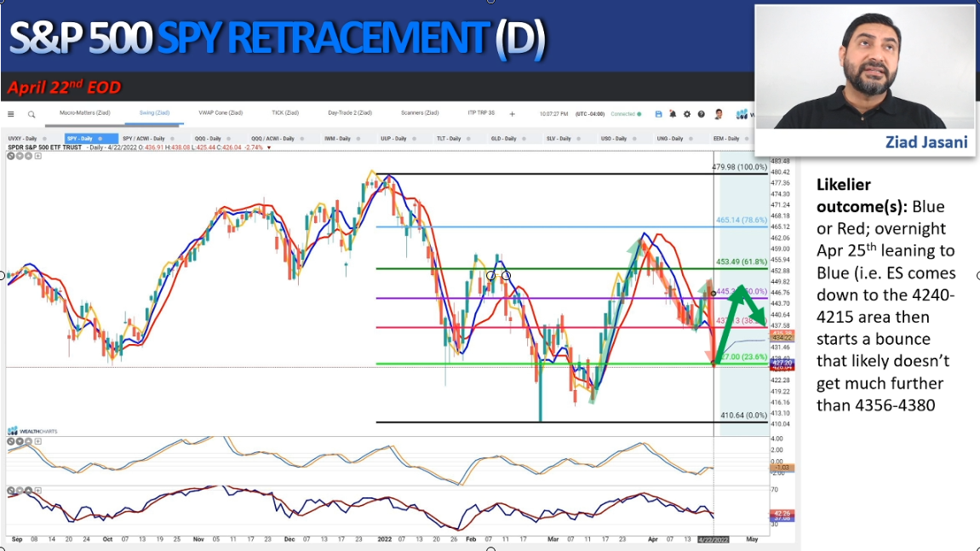The height and width of the screenshot is (551, 980).
Task: Click the price panel's plus box icon
Action: [x=37, y=156]
